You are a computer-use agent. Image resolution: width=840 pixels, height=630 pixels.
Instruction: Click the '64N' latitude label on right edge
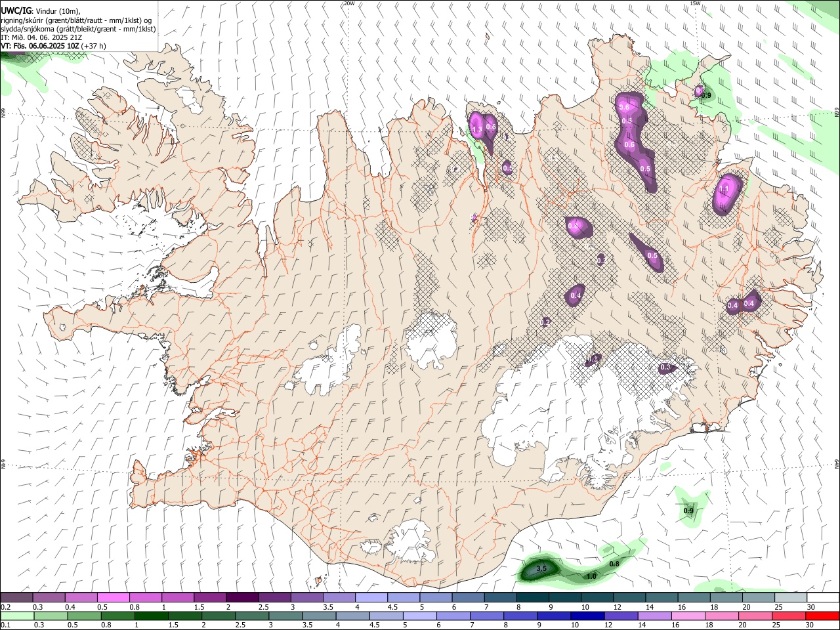[x=837, y=463]
